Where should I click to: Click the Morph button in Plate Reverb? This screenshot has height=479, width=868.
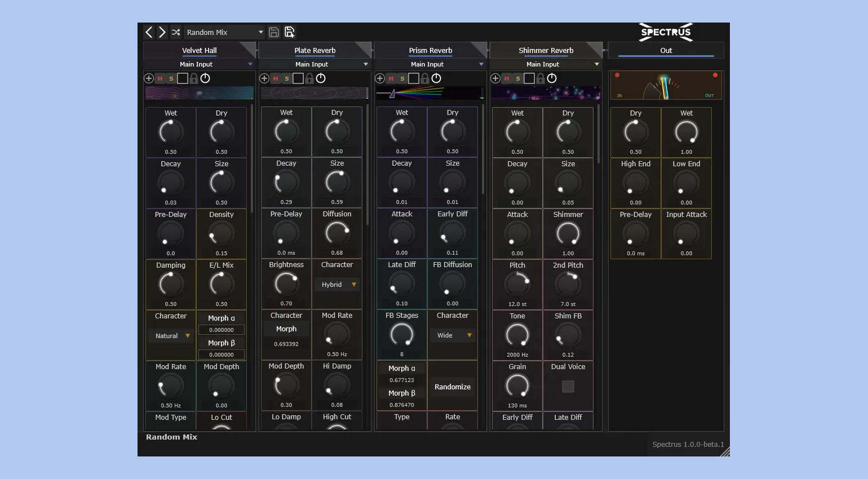(286, 329)
